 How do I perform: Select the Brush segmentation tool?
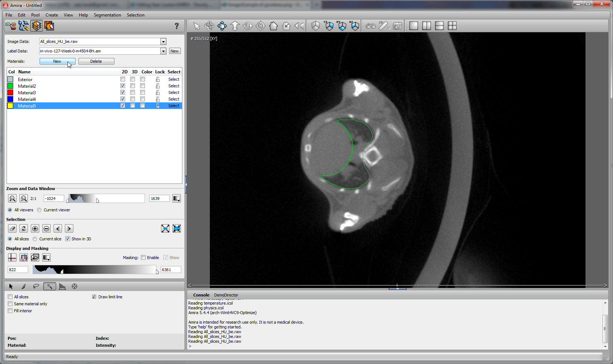point(23,286)
